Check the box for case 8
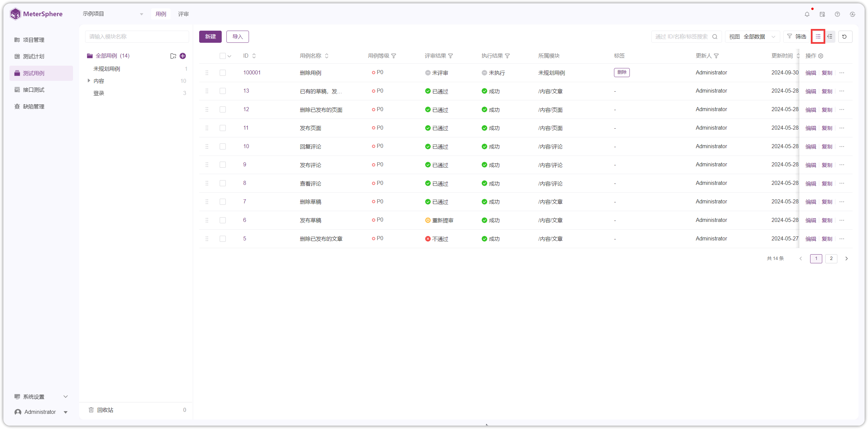 pos(222,184)
